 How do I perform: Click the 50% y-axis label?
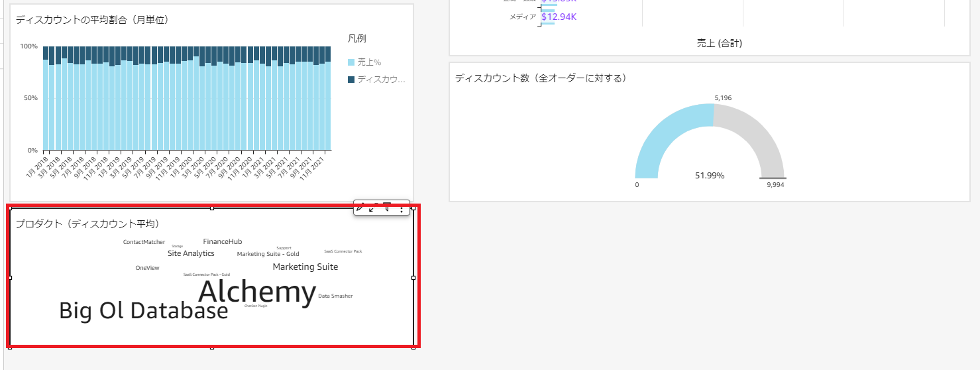[x=30, y=98]
